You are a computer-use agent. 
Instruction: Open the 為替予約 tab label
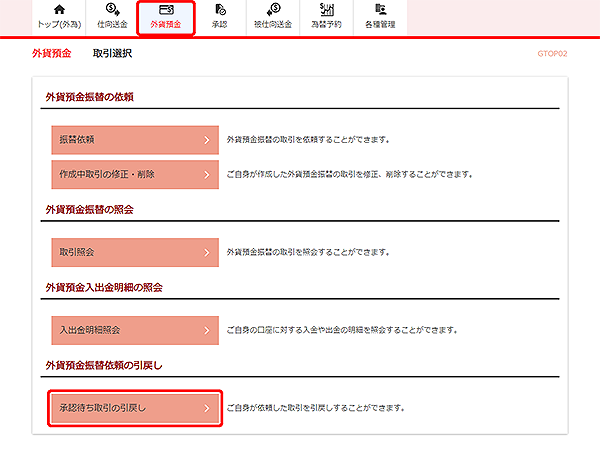[326, 24]
